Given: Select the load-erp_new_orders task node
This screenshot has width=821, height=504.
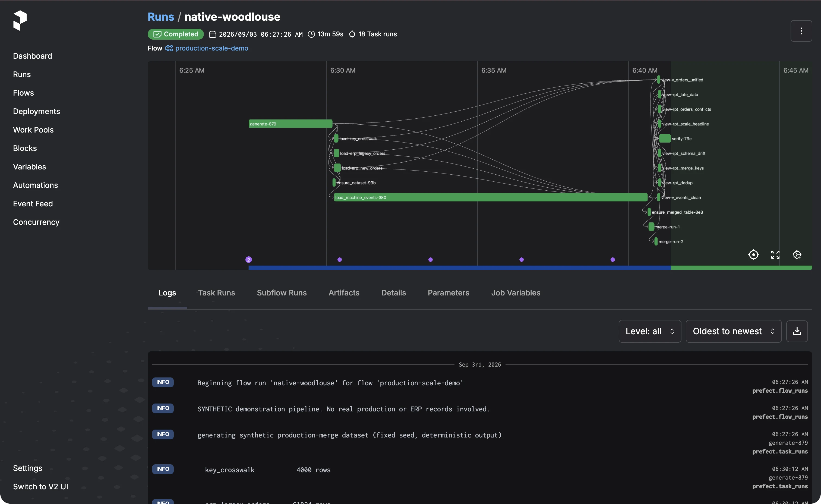Looking at the screenshot, I should (x=337, y=168).
